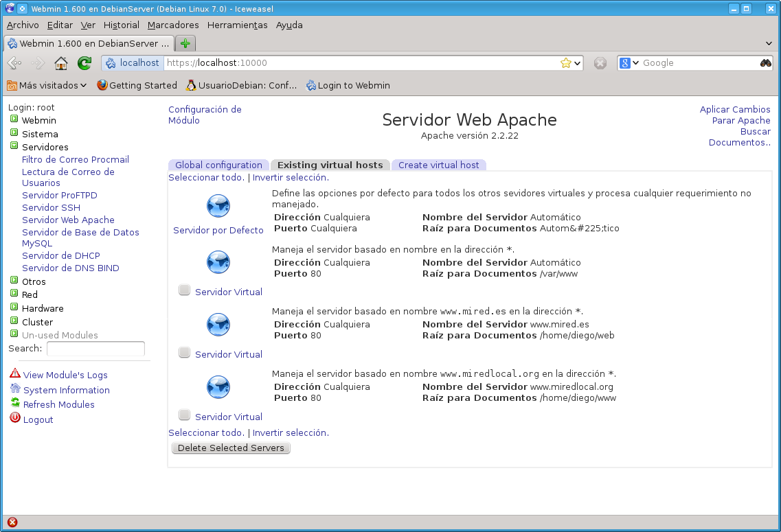Click the Refresh Modules icon
The height and width of the screenshot is (532, 781).
[14, 404]
